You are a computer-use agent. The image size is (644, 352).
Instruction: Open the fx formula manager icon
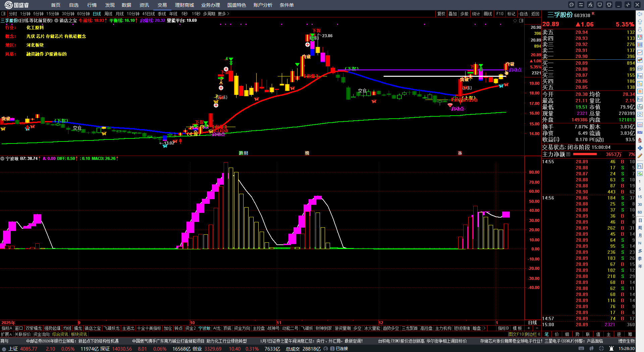click(x=590, y=5)
